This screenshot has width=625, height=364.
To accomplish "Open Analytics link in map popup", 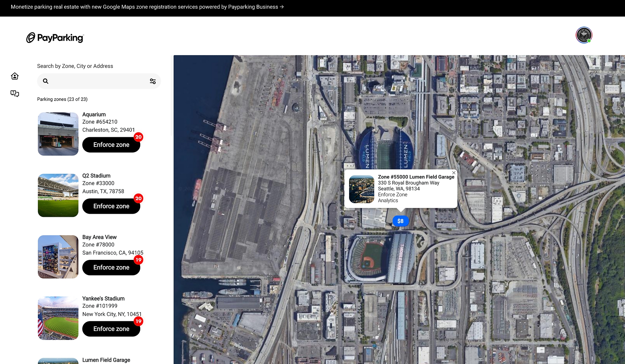I will tap(388, 201).
